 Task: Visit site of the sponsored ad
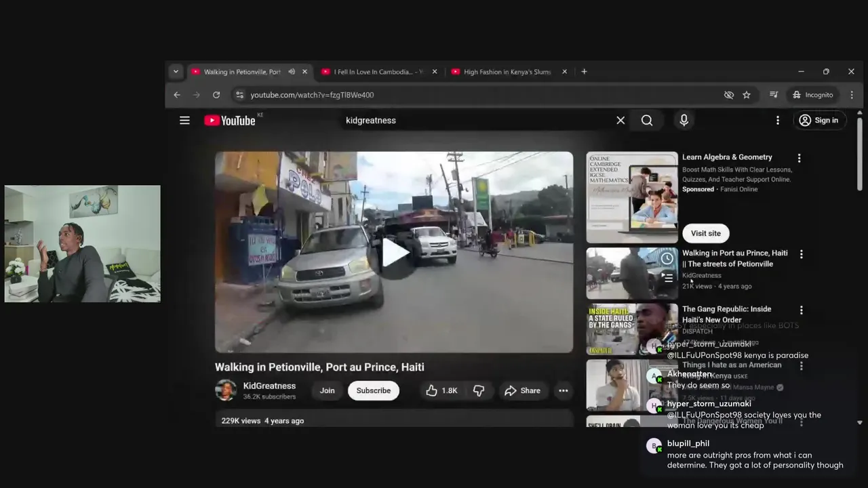click(706, 233)
